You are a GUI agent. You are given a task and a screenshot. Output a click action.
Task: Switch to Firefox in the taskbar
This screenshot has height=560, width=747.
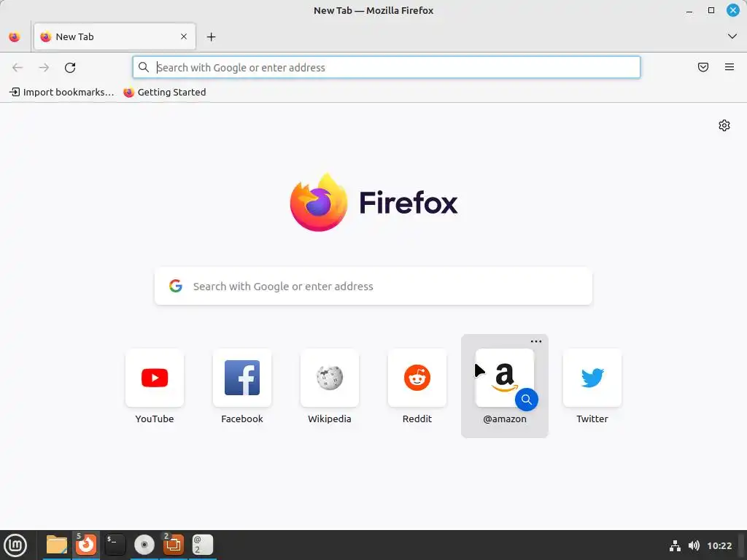(x=86, y=545)
